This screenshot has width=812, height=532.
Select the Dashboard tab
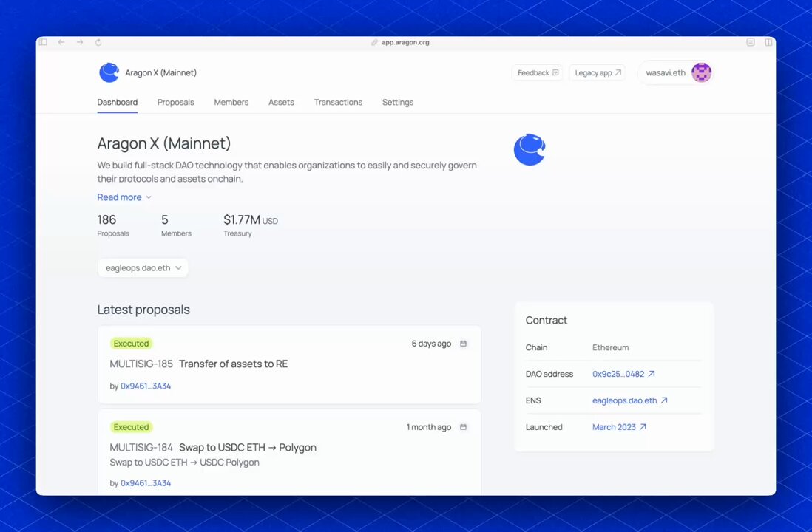118,103
